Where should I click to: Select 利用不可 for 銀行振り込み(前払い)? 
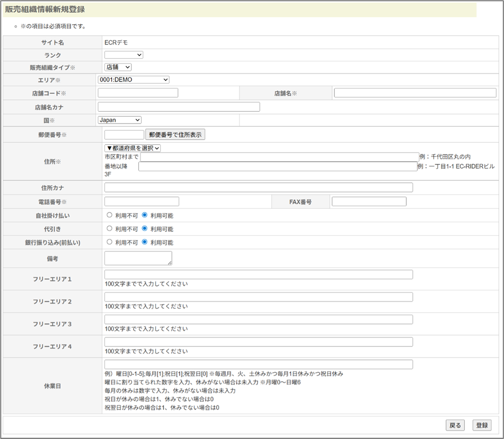tap(109, 243)
